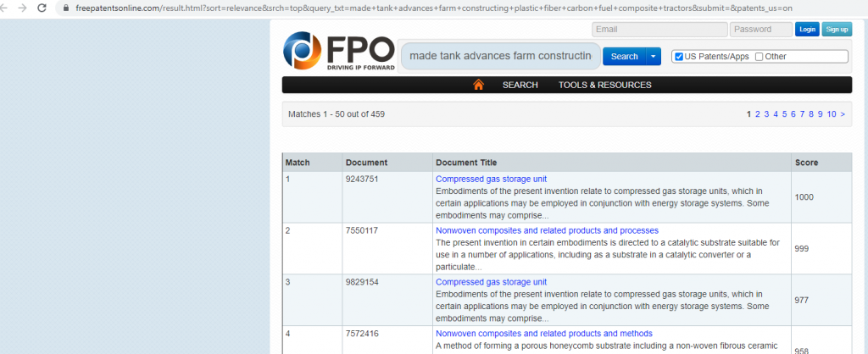Viewport: 868px width, 354px height.
Task: Click the score value 999
Action: click(x=802, y=249)
